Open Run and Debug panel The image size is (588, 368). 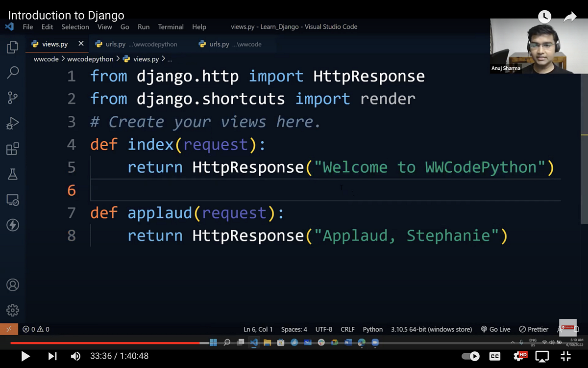point(13,123)
